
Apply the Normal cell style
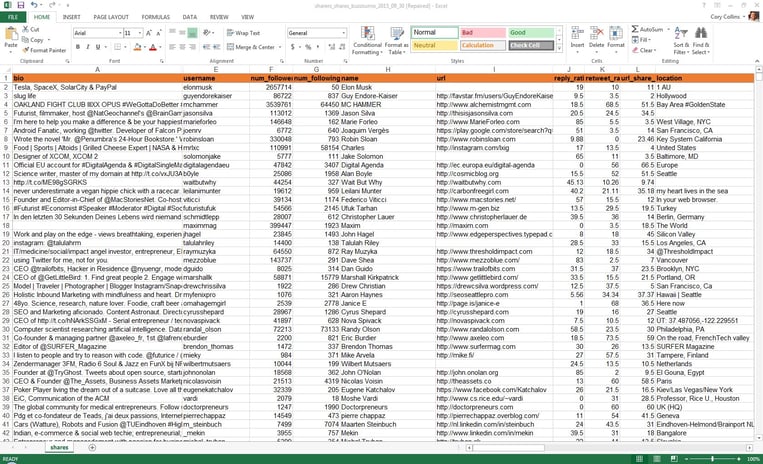[x=435, y=33]
